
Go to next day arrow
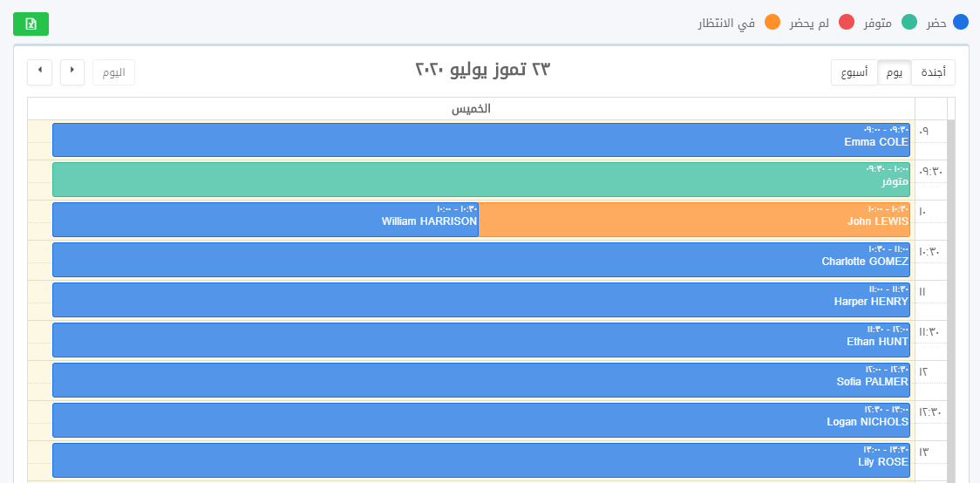tap(40, 71)
